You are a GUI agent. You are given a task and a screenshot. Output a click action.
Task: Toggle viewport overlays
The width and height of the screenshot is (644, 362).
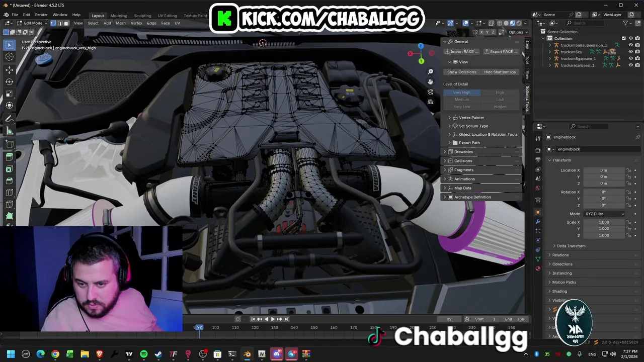click(x=466, y=23)
